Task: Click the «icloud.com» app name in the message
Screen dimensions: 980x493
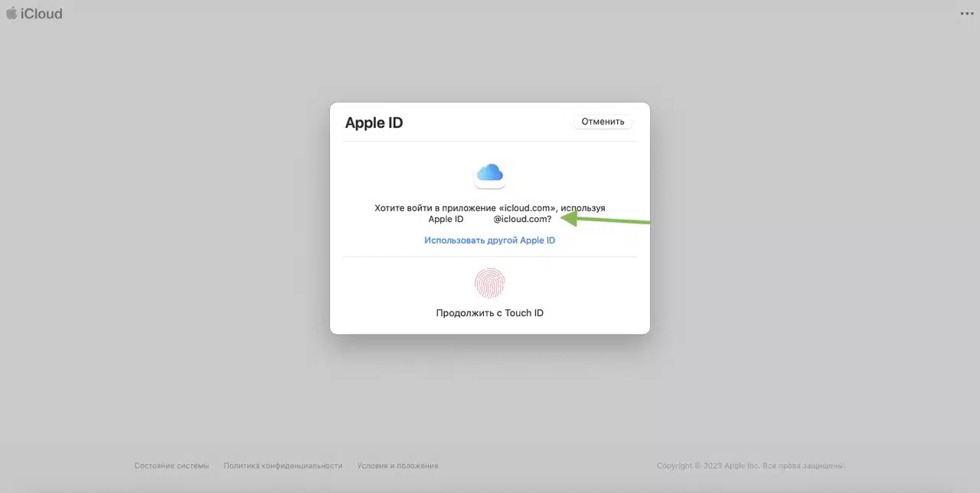Action: point(528,208)
